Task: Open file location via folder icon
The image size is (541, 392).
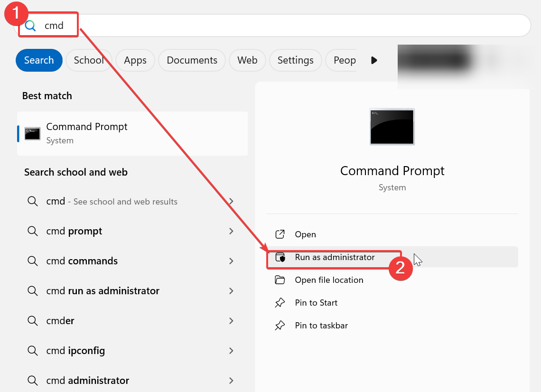Action: [280, 280]
